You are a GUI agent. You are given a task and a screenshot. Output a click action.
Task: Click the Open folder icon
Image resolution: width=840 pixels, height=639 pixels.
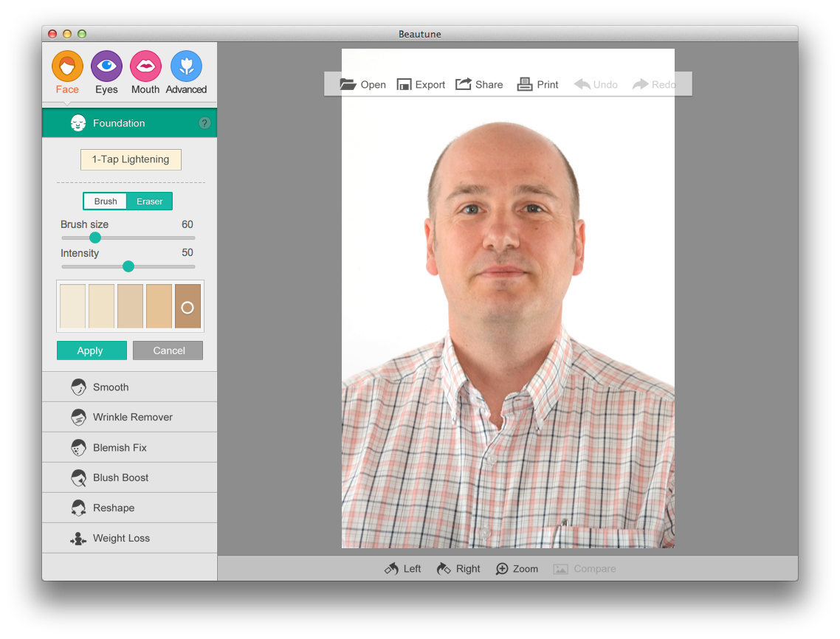[348, 84]
